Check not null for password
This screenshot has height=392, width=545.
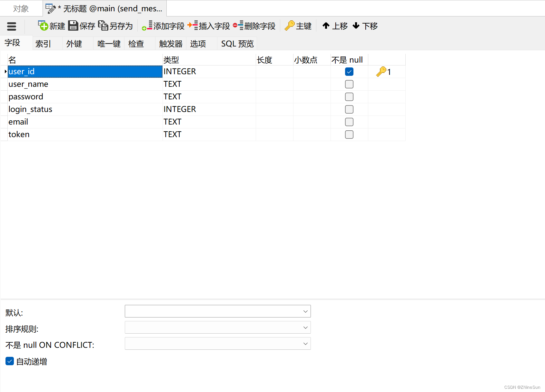[x=349, y=97]
